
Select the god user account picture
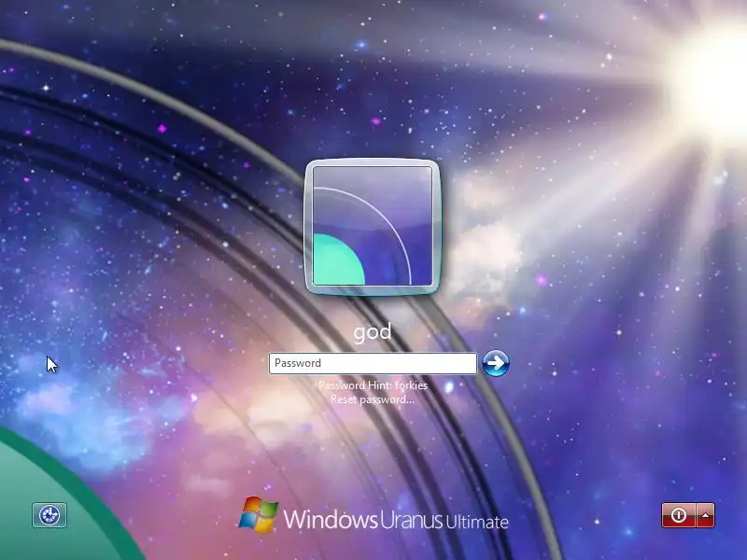tap(373, 227)
